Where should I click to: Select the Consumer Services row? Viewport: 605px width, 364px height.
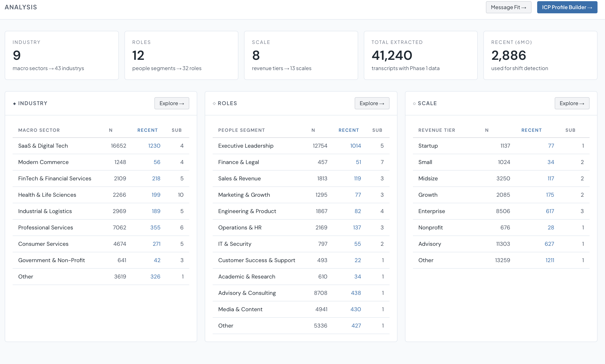[101, 244]
